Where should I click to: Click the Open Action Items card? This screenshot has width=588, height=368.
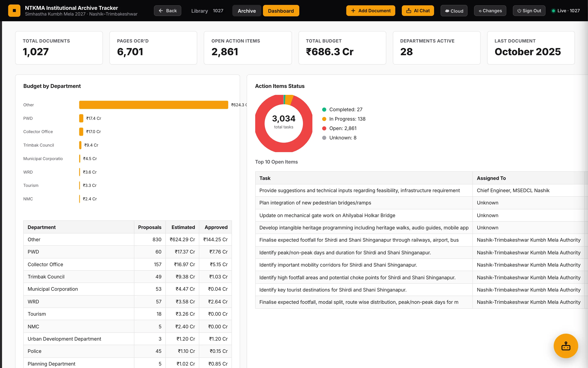click(248, 48)
